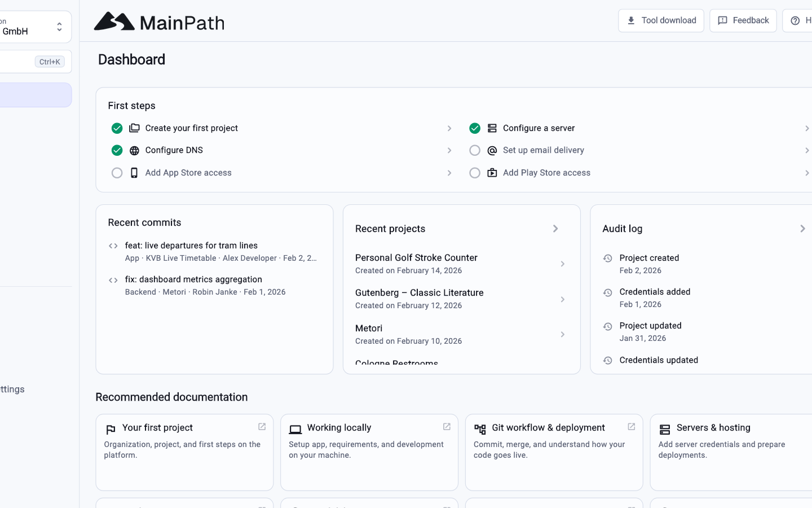Select the highlighted item in the left sidebar
This screenshot has height=508, width=812.
(36, 95)
